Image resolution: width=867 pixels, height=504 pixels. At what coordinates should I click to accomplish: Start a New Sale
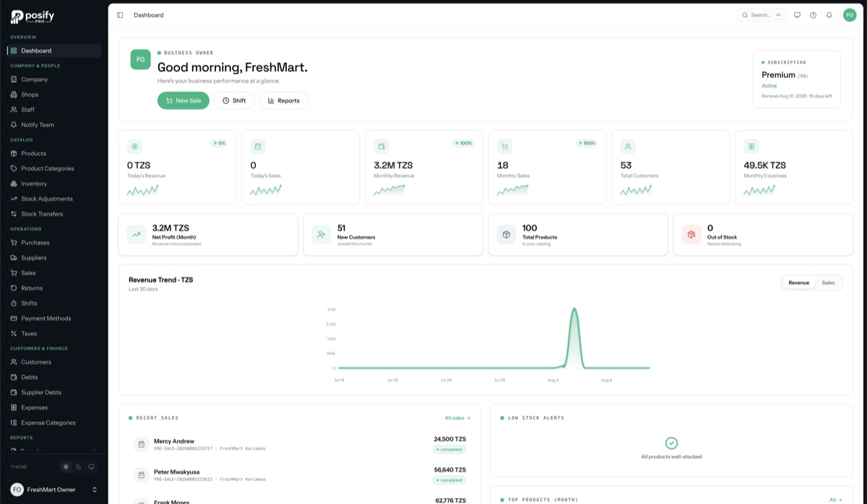click(184, 100)
